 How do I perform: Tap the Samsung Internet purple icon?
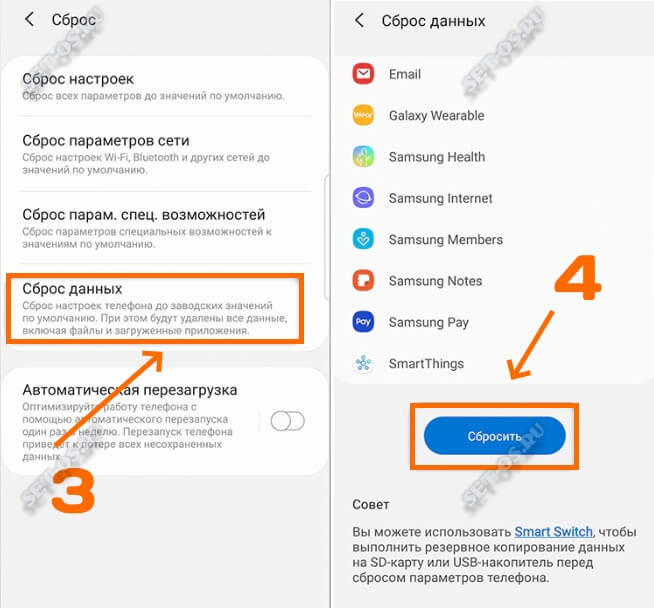(x=363, y=198)
